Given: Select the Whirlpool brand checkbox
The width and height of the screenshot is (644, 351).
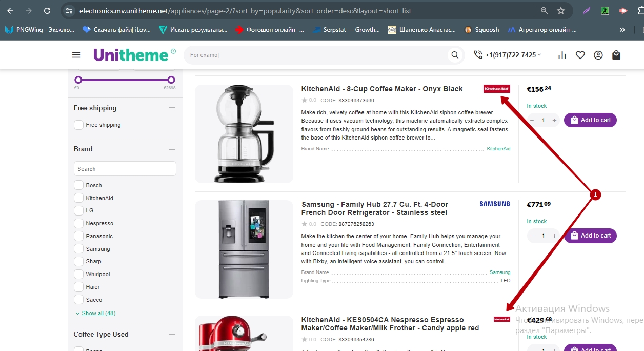Looking at the screenshot, I should tap(78, 274).
